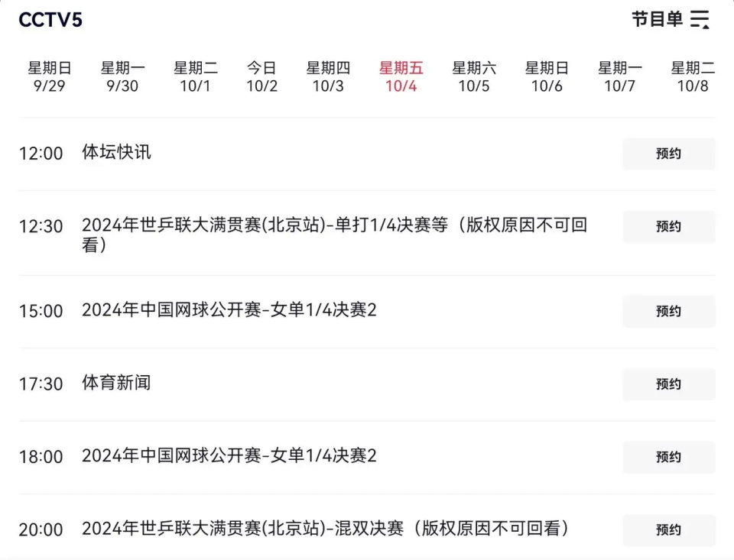Screen dimensions: 734x560
Task: Open the 节目单 menu icon
Action: [700, 20]
